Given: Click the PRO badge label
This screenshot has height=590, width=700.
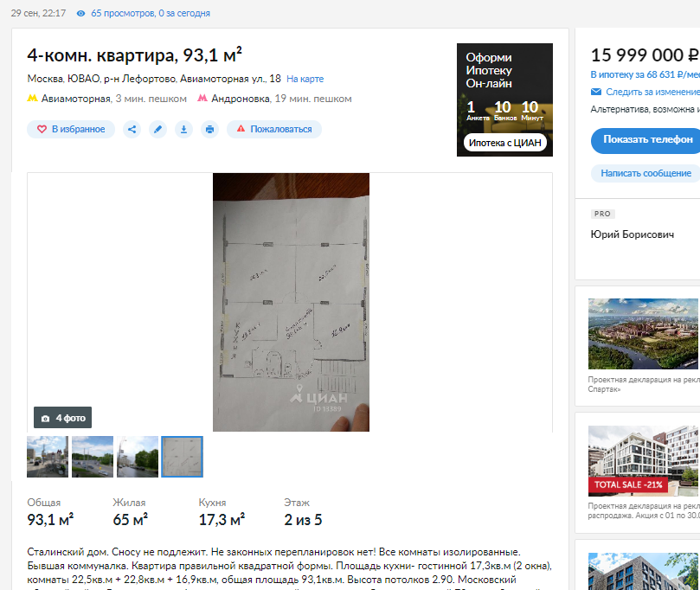Looking at the screenshot, I should [x=603, y=214].
